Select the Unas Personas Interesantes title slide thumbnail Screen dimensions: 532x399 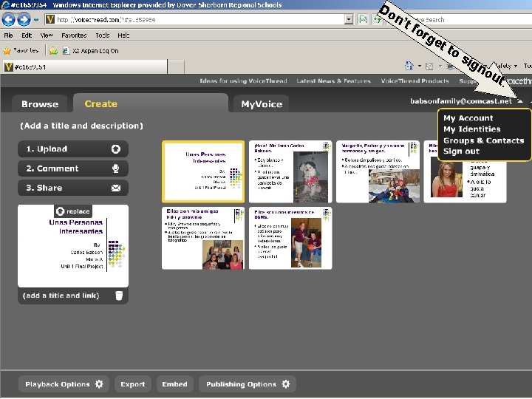(203, 171)
